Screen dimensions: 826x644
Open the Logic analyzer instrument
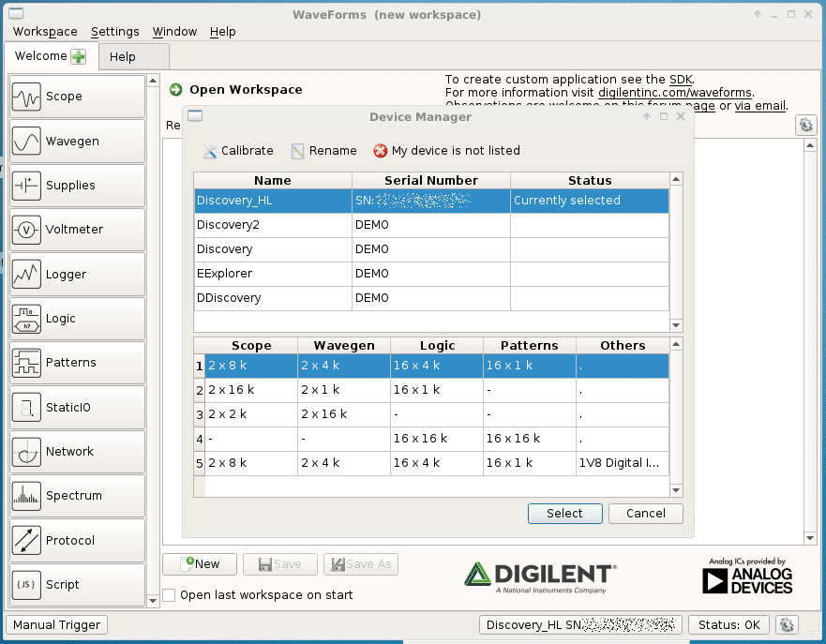click(77, 319)
